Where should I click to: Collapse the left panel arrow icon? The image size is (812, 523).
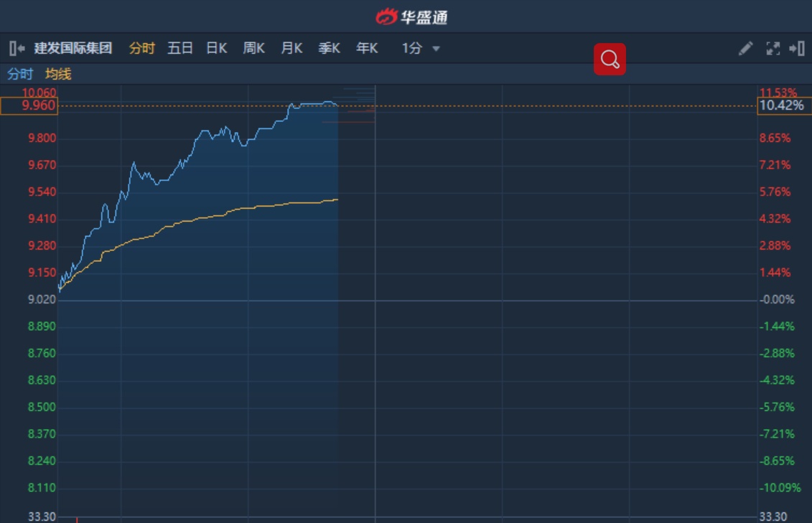click(17, 48)
